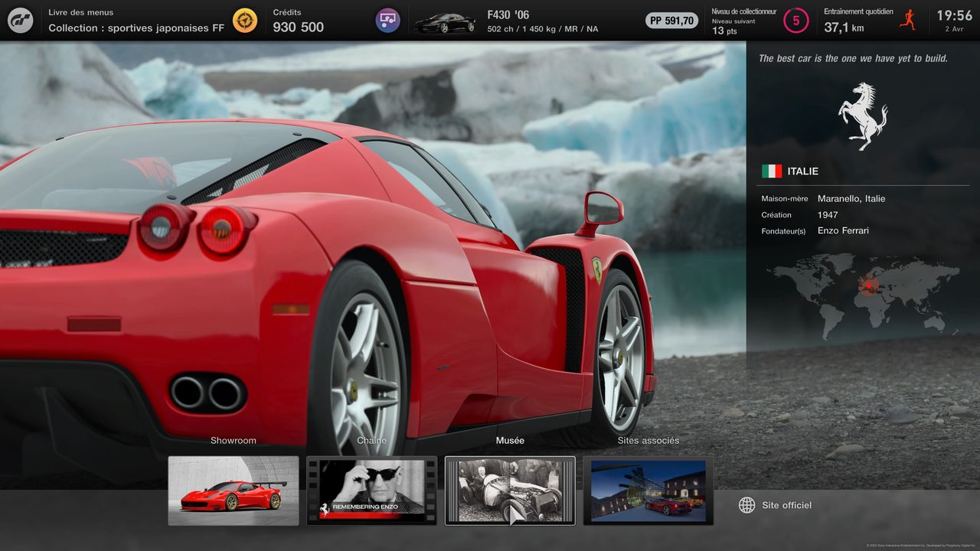Click the globe icon beside Site officiel
This screenshot has width=980, height=551.
click(746, 505)
